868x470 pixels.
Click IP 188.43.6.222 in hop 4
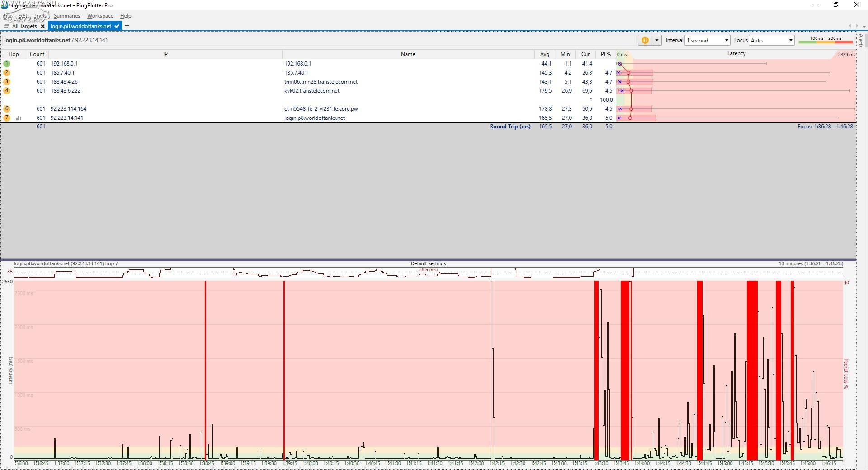(66, 91)
